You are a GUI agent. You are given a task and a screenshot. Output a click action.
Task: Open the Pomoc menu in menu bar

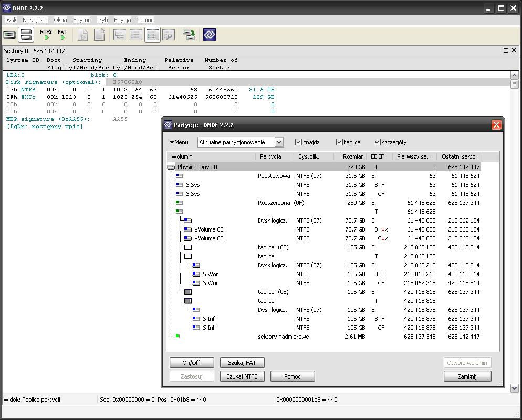[x=145, y=20]
